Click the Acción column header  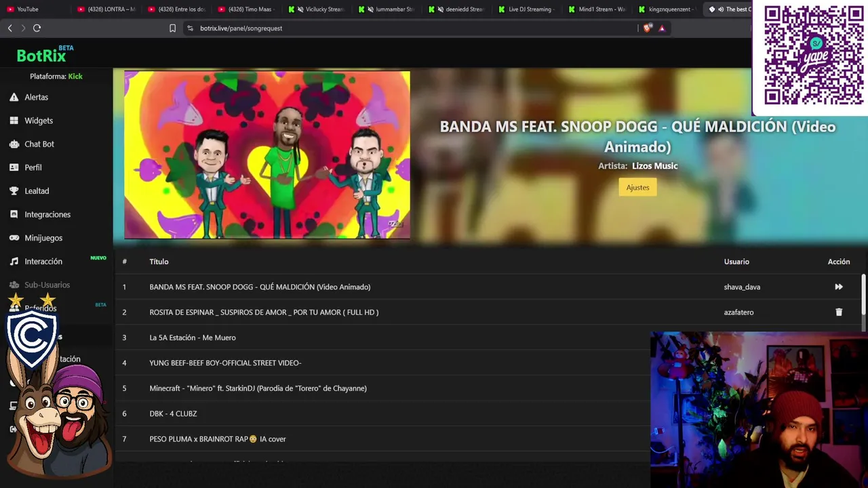(839, 262)
